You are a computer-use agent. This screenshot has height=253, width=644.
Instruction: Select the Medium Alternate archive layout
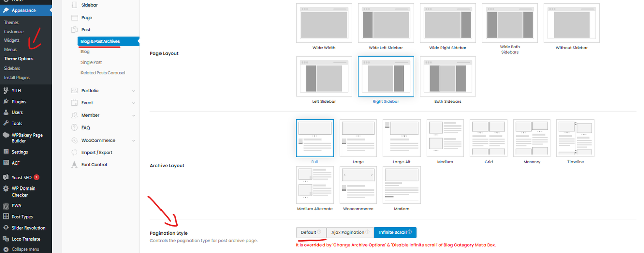tap(315, 185)
